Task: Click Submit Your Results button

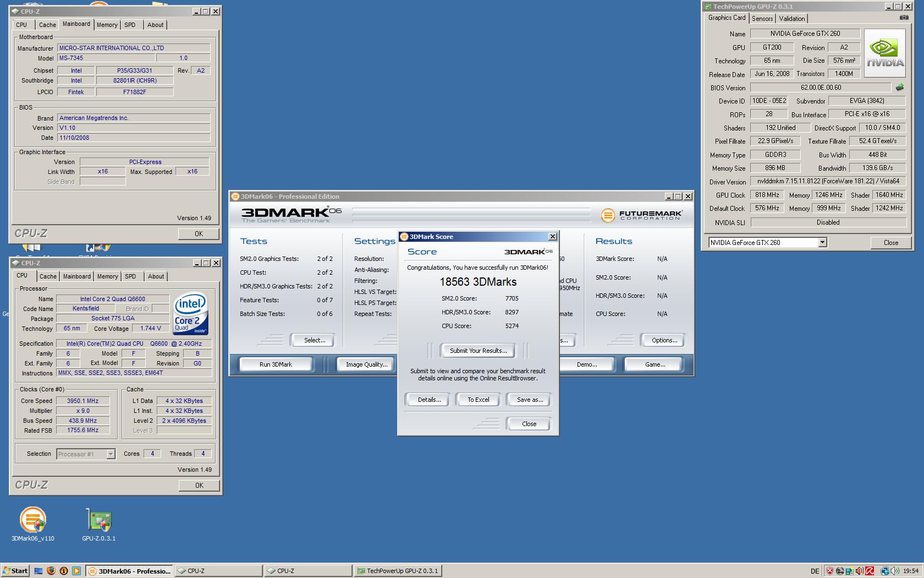Action: [x=479, y=351]
